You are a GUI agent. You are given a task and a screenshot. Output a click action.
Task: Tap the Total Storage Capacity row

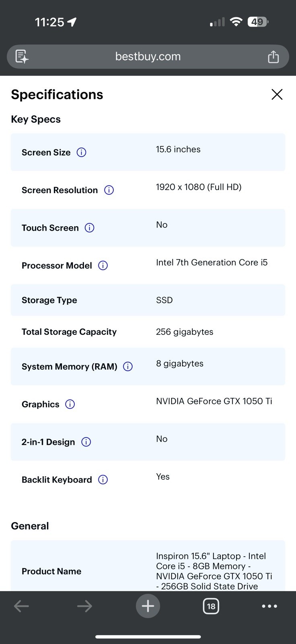pos(148,332)
